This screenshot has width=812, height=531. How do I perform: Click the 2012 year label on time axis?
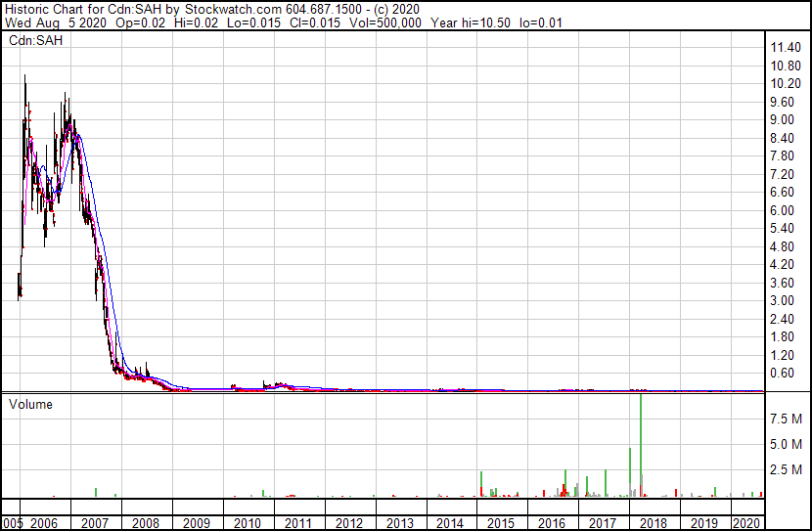349,523
